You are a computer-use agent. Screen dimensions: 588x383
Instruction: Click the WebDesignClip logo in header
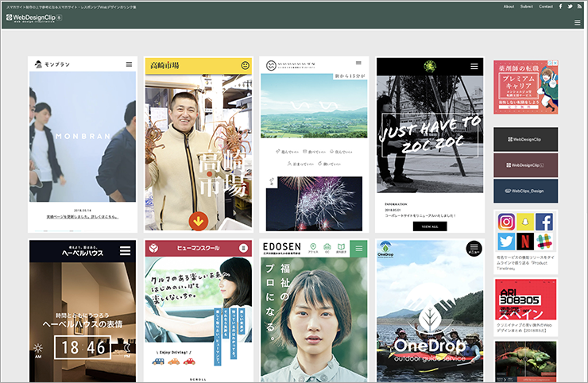pyautogui.click(x=33, y=18)
